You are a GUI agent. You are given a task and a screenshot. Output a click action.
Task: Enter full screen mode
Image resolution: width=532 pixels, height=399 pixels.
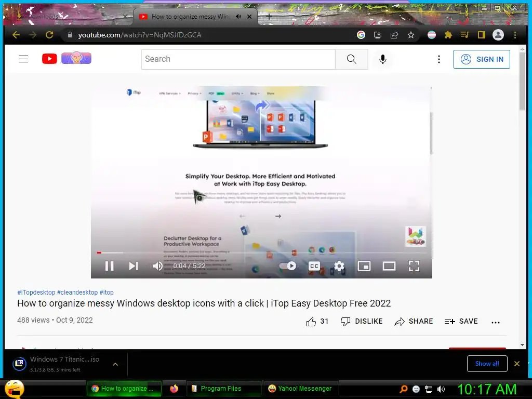point(414,266)
